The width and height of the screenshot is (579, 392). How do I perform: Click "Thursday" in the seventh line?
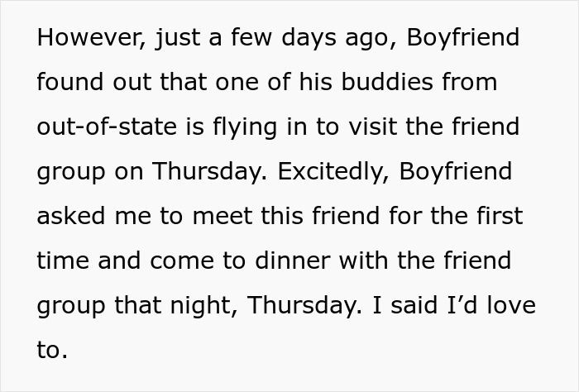pos(304,306)
